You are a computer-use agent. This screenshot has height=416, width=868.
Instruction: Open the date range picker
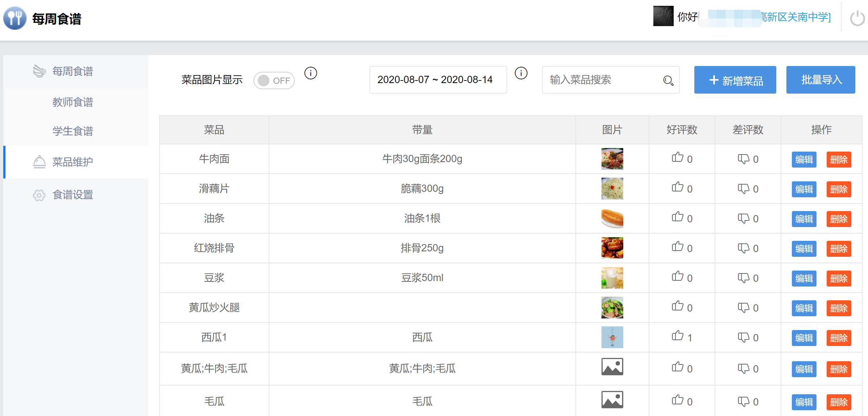tap(438, 80)
